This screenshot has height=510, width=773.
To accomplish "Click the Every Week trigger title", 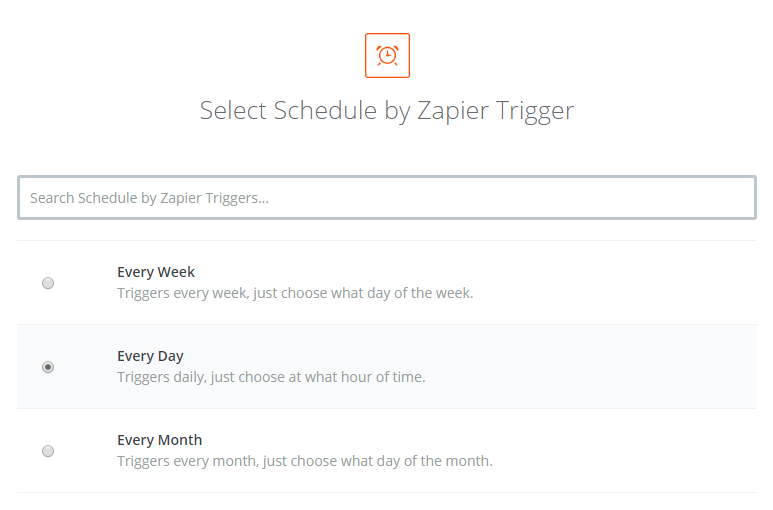I will [x=156, y=272].
